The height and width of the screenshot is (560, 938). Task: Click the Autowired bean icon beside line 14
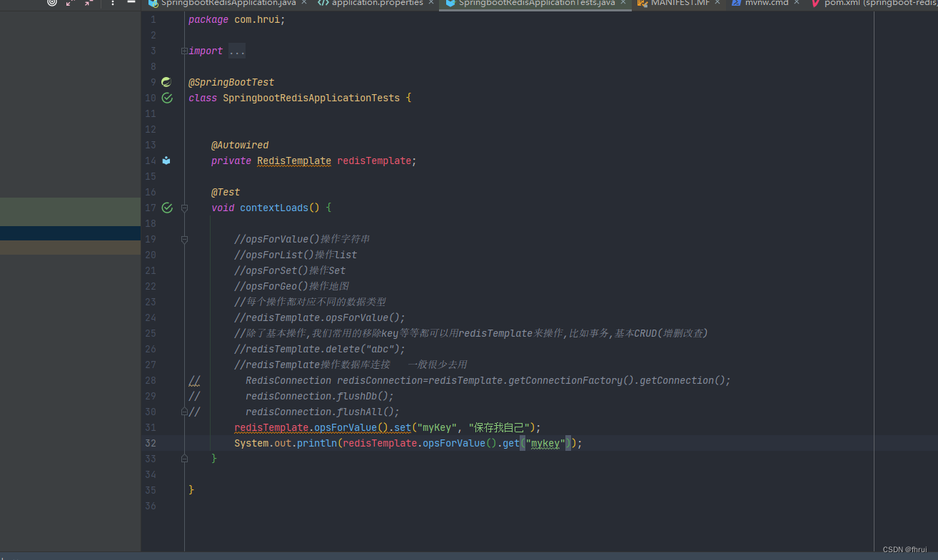pos(166,161)
